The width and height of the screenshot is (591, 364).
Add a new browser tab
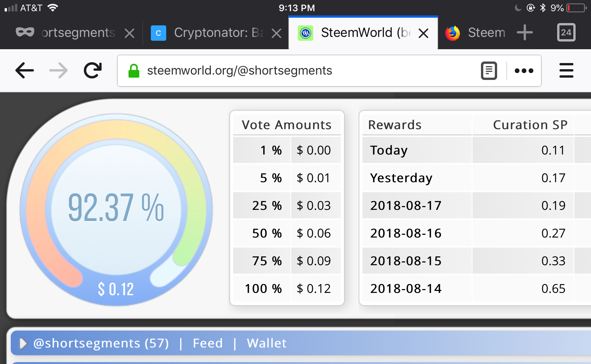pos(525,33)
